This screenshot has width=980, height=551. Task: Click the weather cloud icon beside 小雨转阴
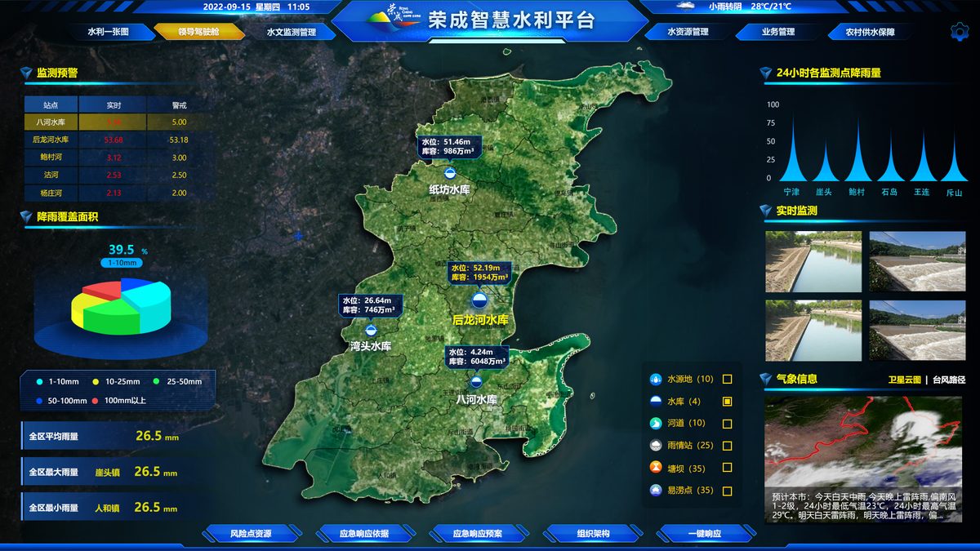coord(684,6)
